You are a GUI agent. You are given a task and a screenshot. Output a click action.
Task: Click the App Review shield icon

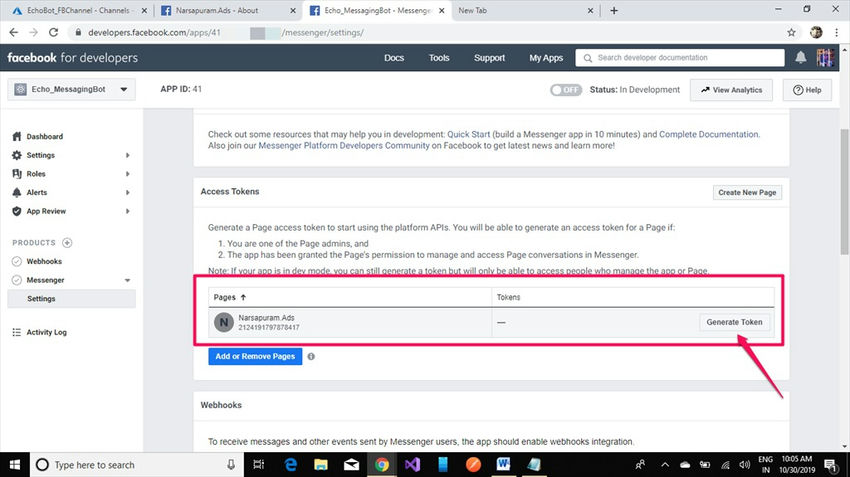click(x=17, y=211)
